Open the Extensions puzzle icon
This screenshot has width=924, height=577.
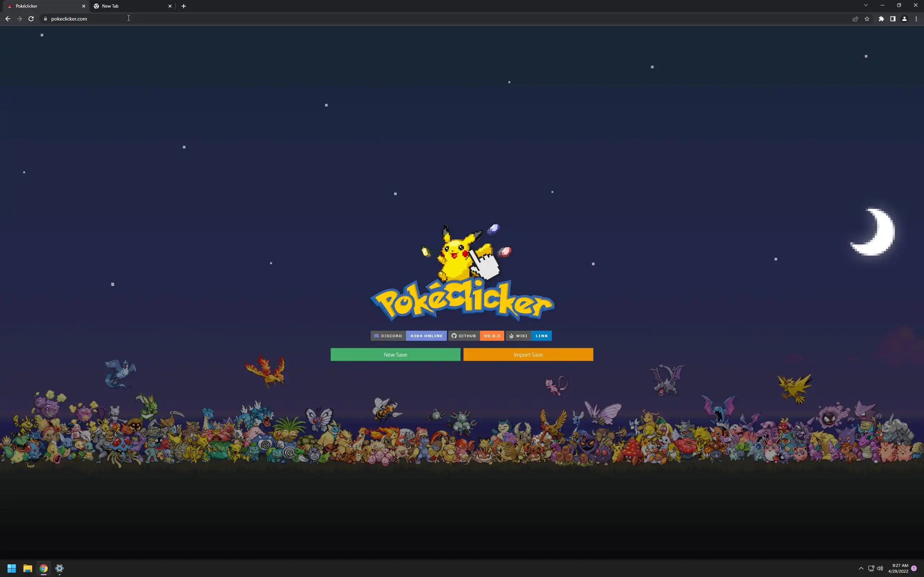pyautogui.click(x=881, y=19)
